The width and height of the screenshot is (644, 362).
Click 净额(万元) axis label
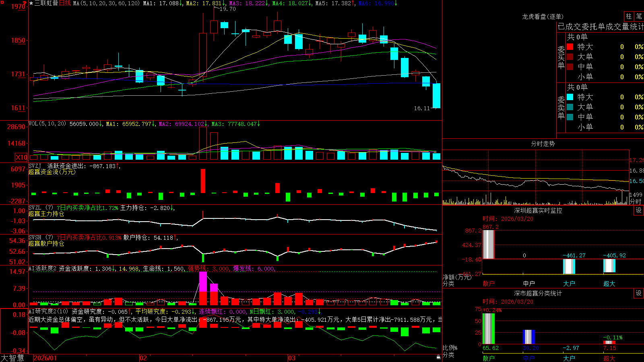457,277
